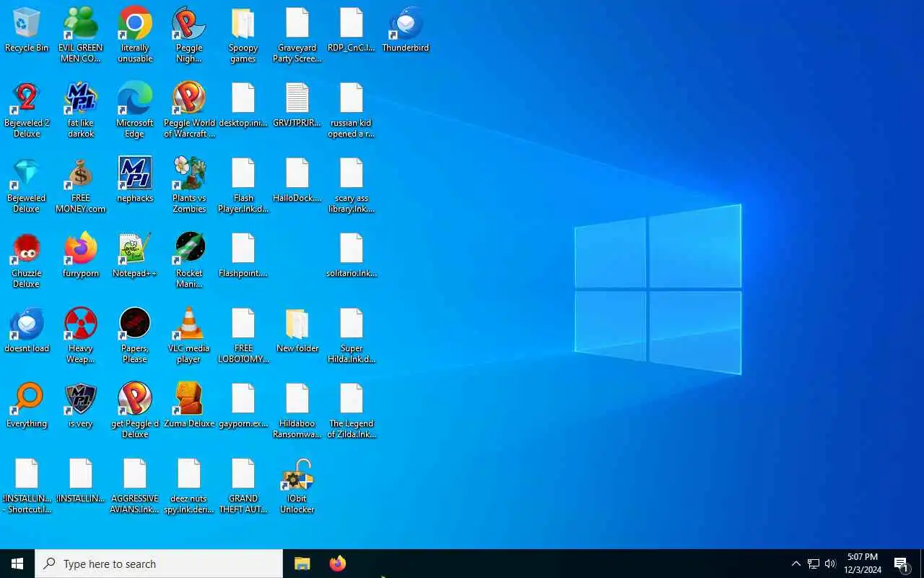
Task: Select the nephacks shortcut
Action: [x=135, y=181]
